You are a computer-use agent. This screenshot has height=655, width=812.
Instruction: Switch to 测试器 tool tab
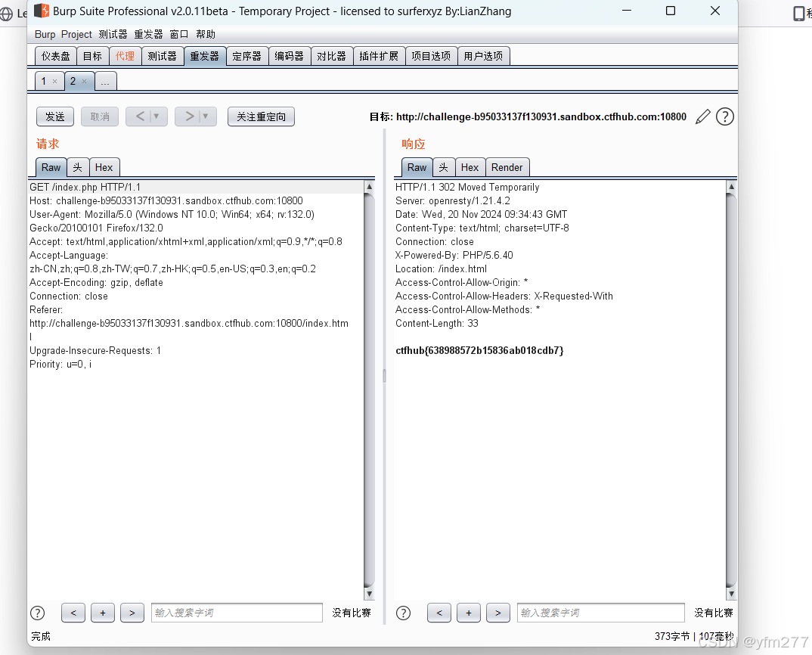162,56
